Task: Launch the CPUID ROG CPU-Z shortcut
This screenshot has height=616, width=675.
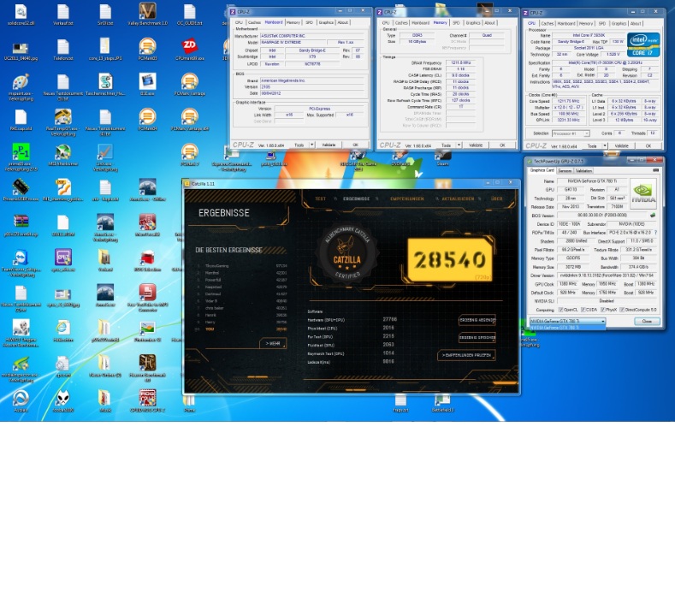Action: 147,401
